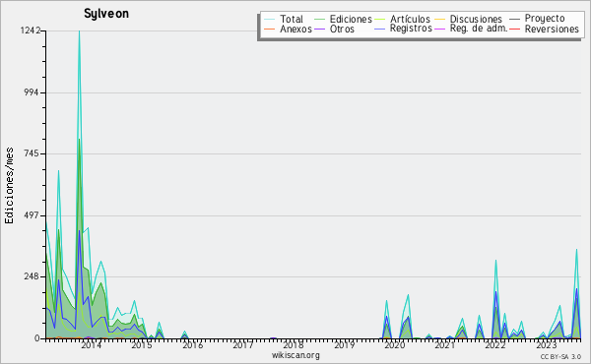Click the CC BY-SA 3.0 license text
The height and width of the screenshot is (364, 591).
(560, 356)
